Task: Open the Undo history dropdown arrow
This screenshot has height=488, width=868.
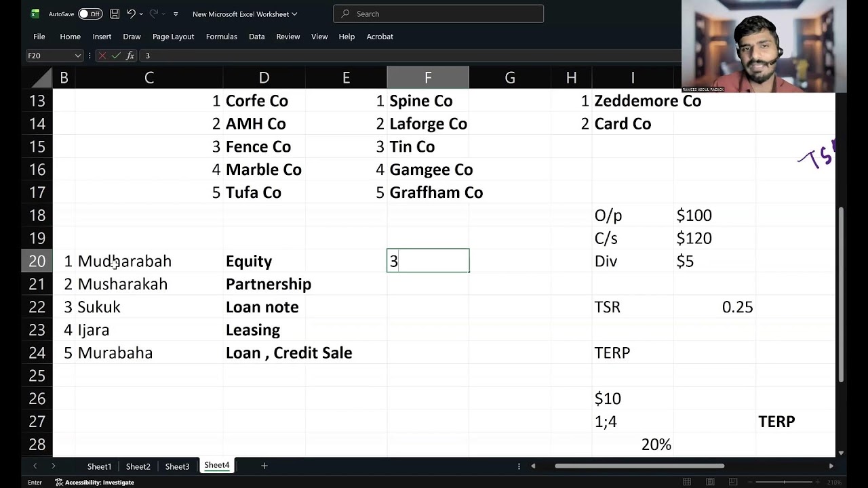Action: coord(141,14)
